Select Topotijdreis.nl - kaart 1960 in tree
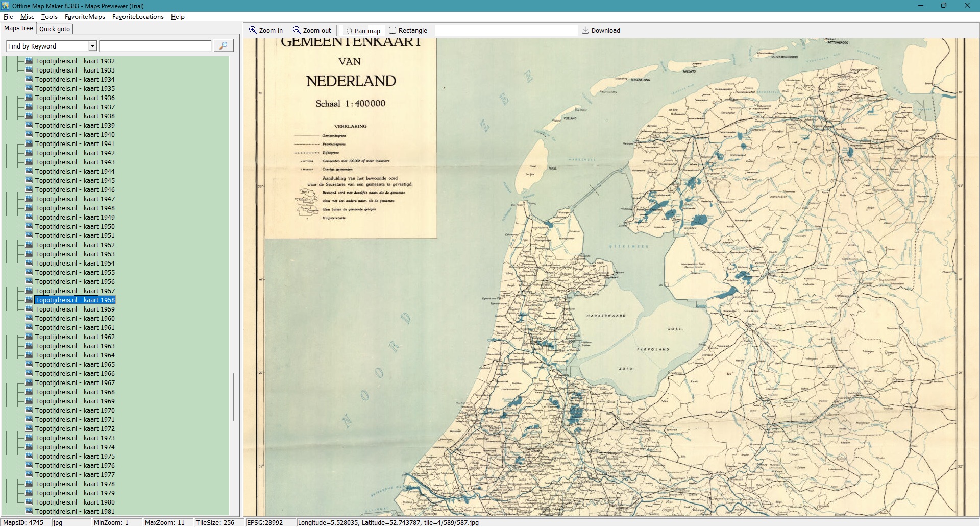This screenshot has height=527, width=980. (75, 318)
